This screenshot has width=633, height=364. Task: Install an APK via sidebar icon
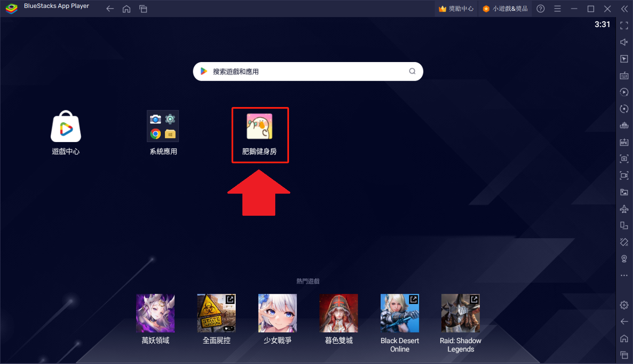tap(624, 142)
